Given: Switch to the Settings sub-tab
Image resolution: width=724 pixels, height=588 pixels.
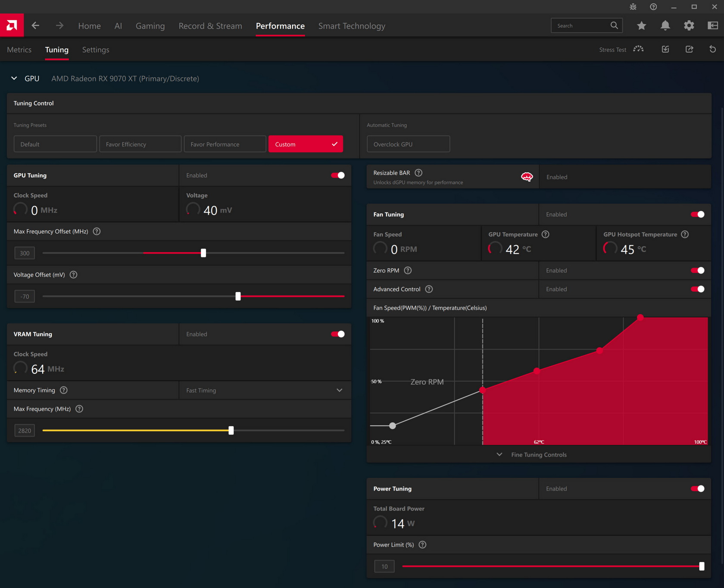Looking at the screenshot, I should click(x=96, y=50).
